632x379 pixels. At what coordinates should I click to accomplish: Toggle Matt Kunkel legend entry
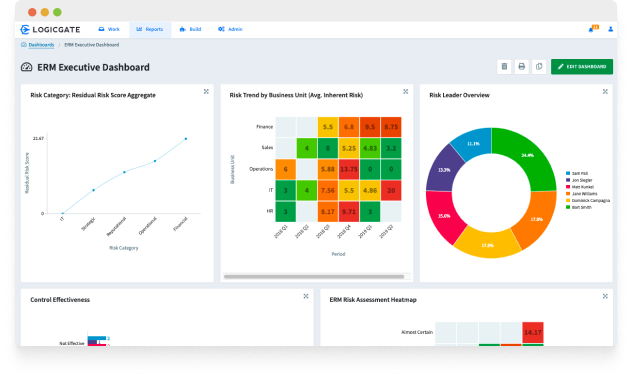pyautogui.click(x=580, y=187)
